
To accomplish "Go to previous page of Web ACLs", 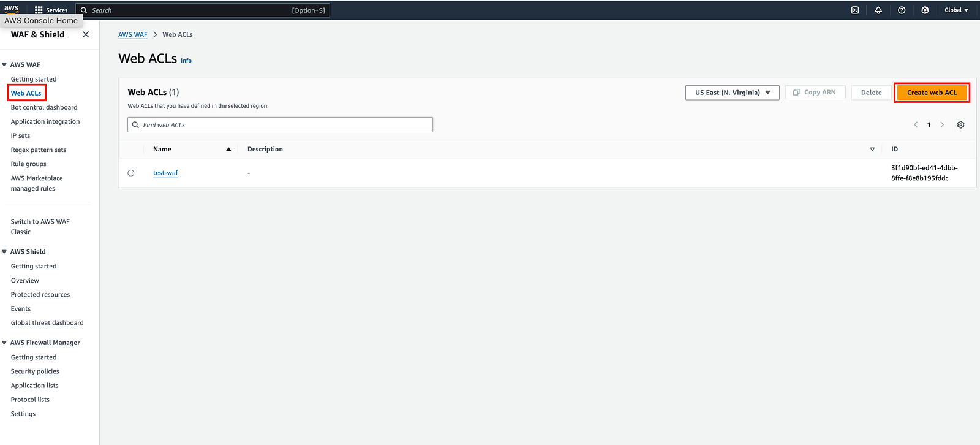I will tap(916, 125).
